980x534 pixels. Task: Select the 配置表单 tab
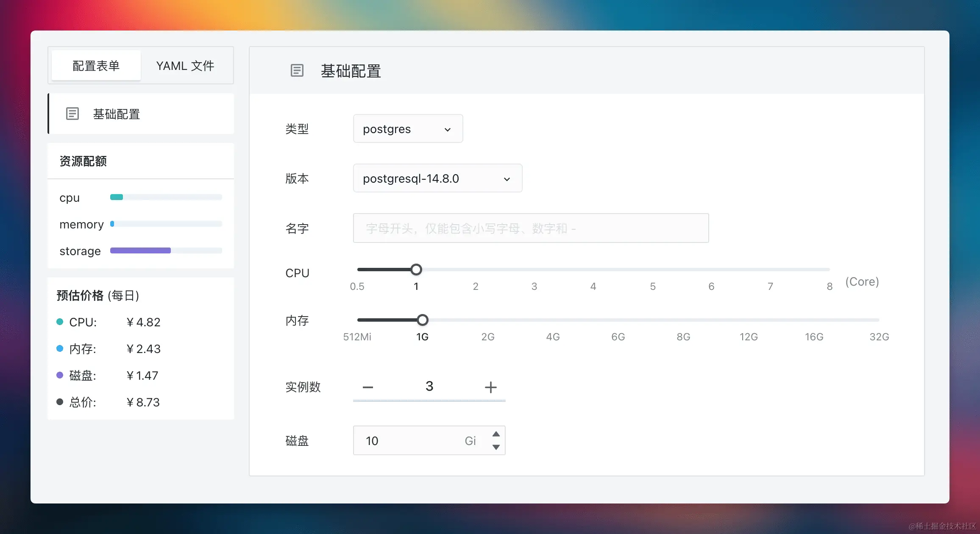click(x=96, y=66)
